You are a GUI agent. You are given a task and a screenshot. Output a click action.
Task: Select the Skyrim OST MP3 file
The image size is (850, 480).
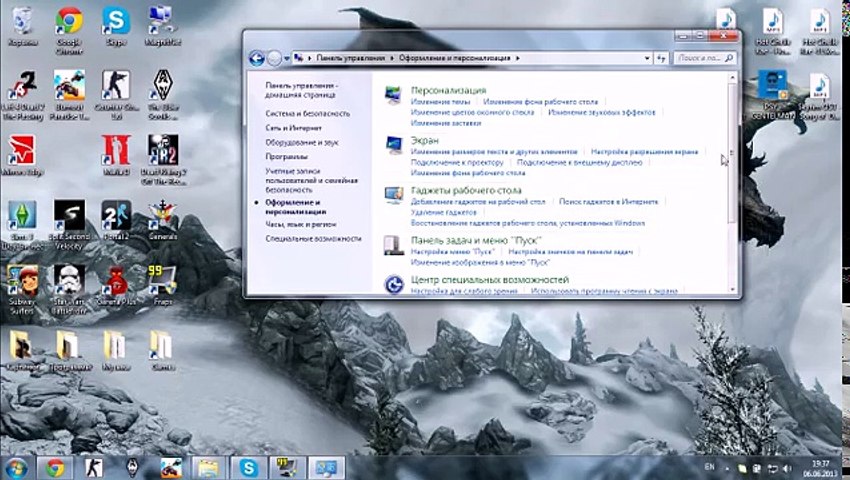pyautogui.click(x=820, y=95)
